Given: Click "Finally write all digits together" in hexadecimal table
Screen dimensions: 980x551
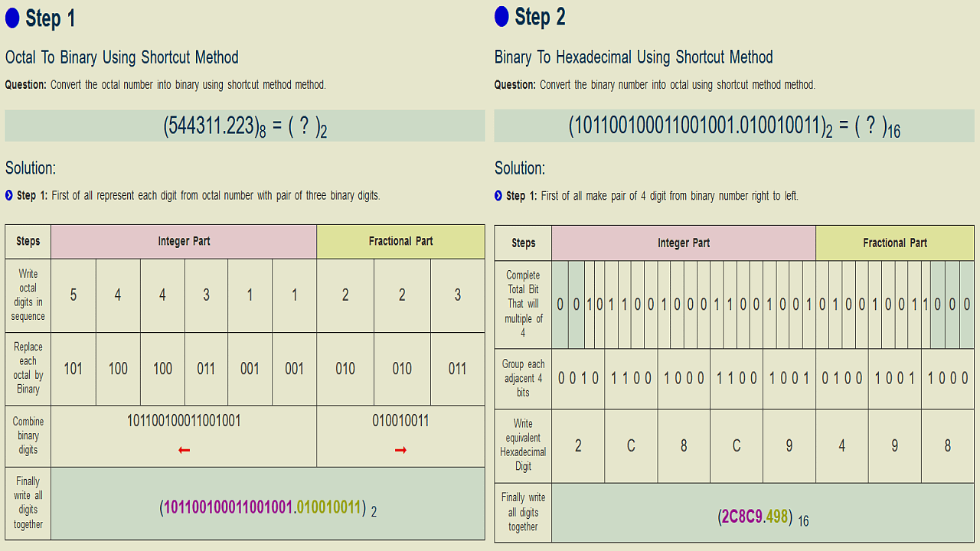Looking at the screenshot, I should [x=524, y=512].
